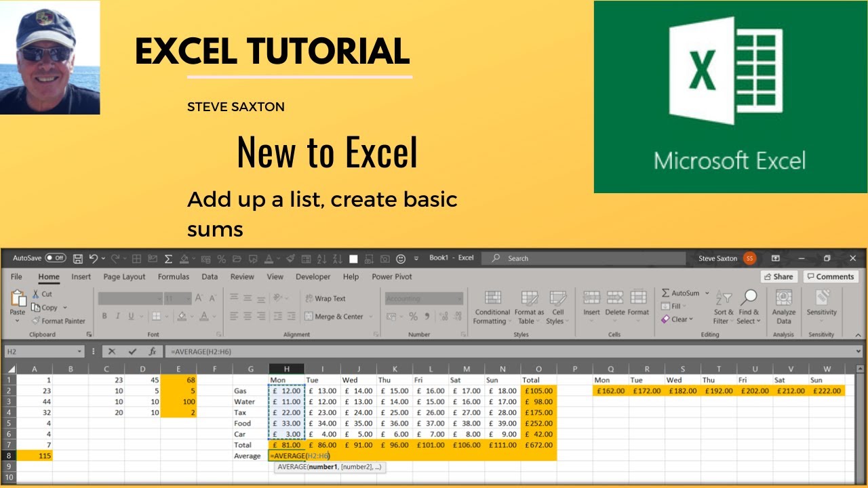
Task: Toggle Bold formatting
Action: click(104, 316)
